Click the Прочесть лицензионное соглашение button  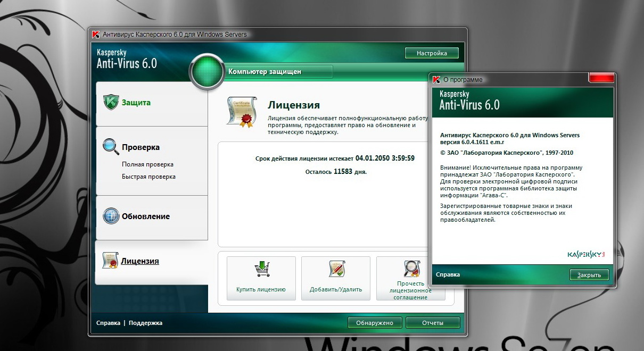point(410,278)
